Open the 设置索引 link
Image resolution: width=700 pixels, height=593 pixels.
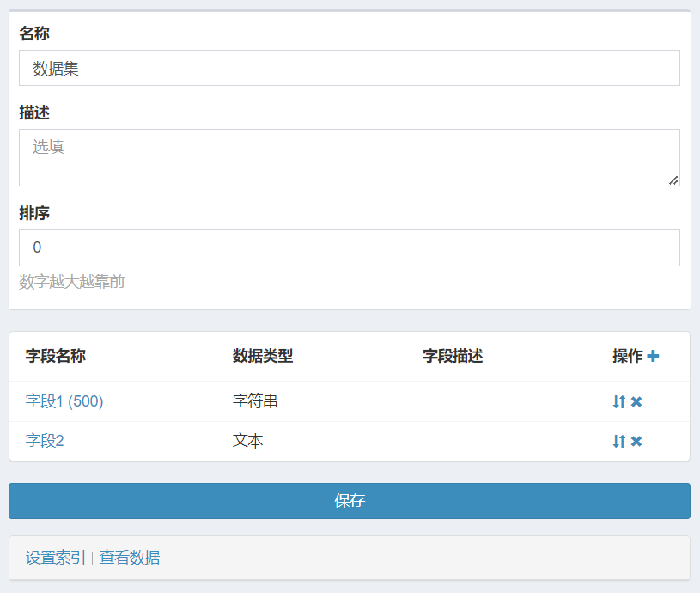click(56, 558)
